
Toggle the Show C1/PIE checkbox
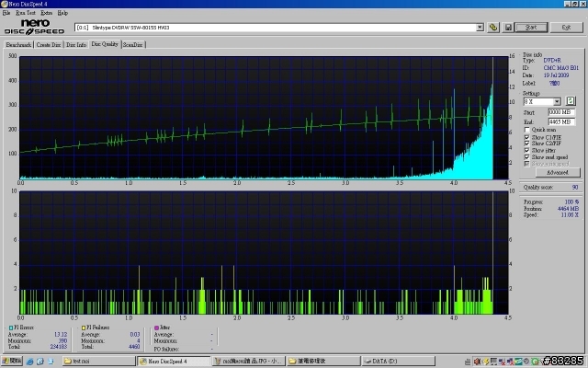tap(526, 137)
